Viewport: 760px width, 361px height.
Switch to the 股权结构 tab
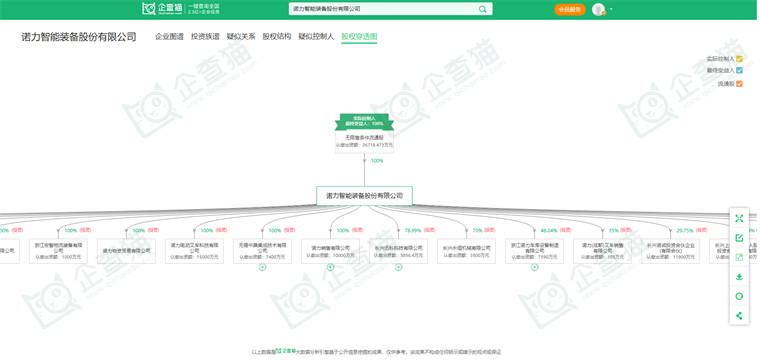(277, 36)
